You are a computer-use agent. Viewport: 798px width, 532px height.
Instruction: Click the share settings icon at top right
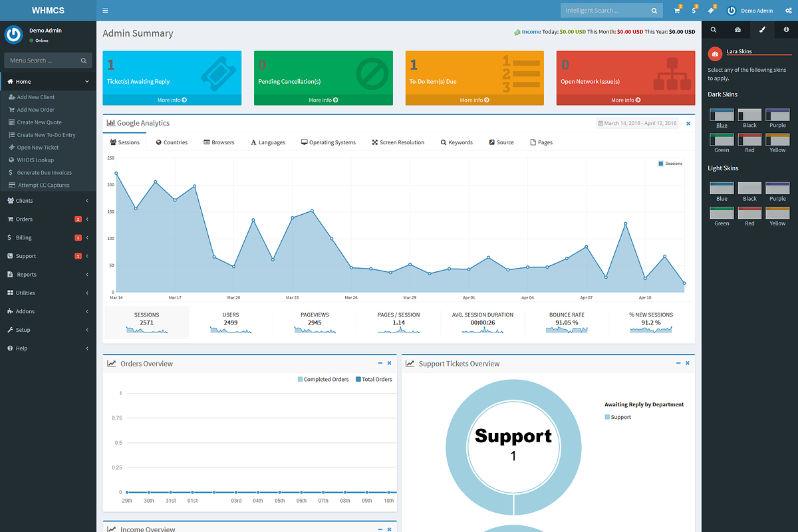788,11
